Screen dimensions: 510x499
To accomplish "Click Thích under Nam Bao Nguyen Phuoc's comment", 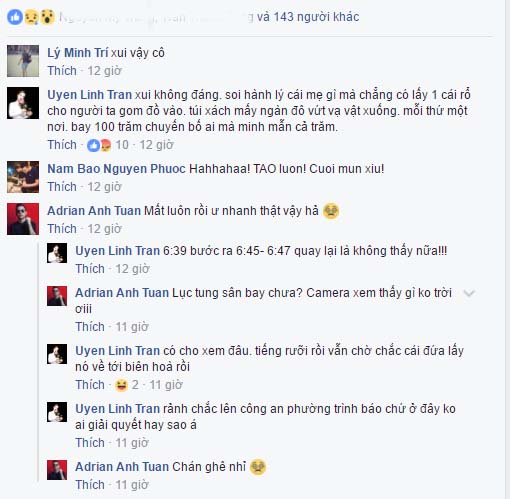I will coord(62,187).
